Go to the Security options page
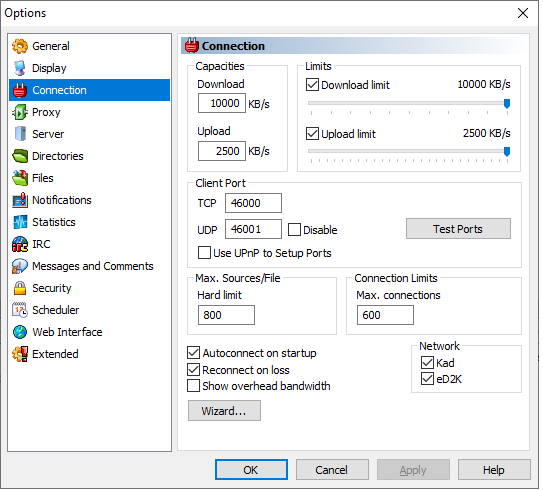This screenshot has width=543, height=491. (x=90, y=288)
